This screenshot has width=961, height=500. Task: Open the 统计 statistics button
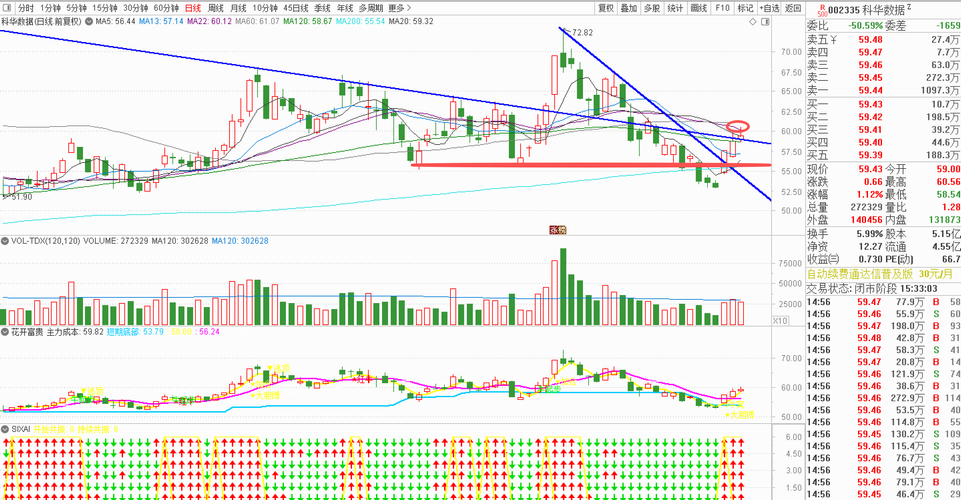(675, 8)
